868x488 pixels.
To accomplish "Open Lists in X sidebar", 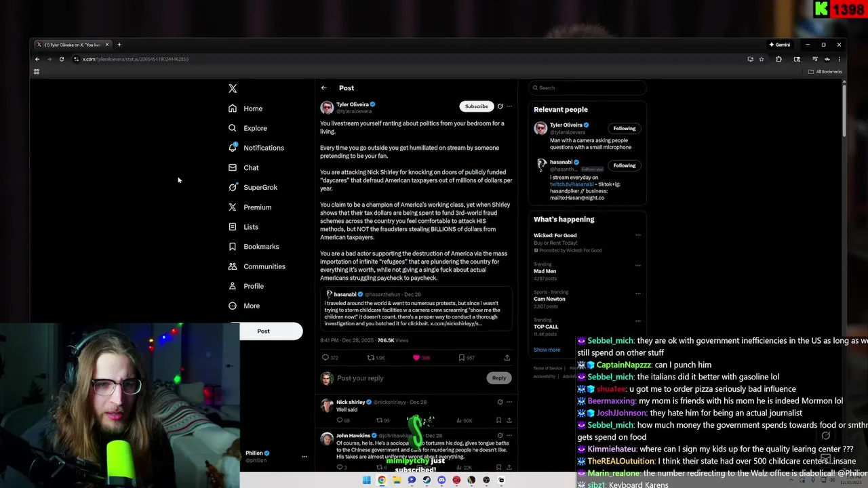I will point(243,227).
